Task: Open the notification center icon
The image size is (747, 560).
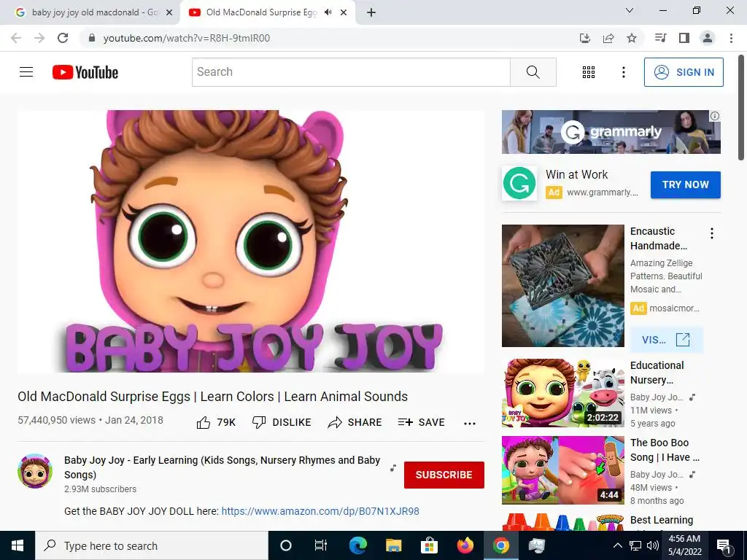Action: click(x=724, y=545)
